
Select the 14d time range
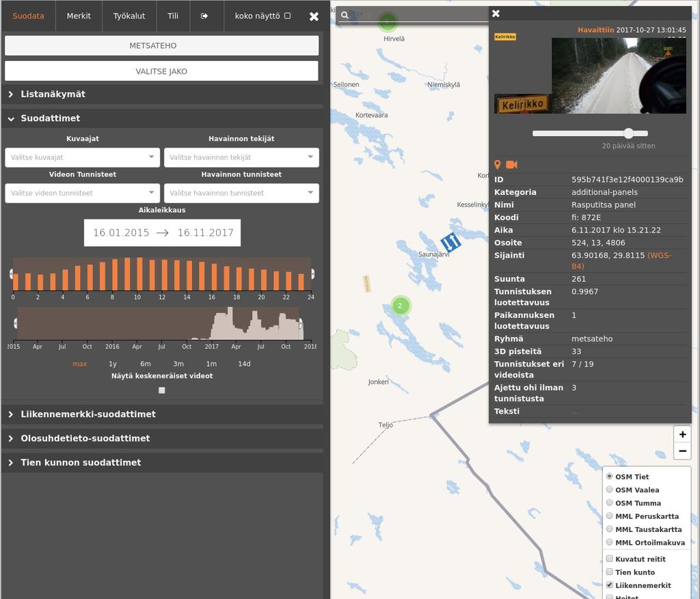point(244,364)
